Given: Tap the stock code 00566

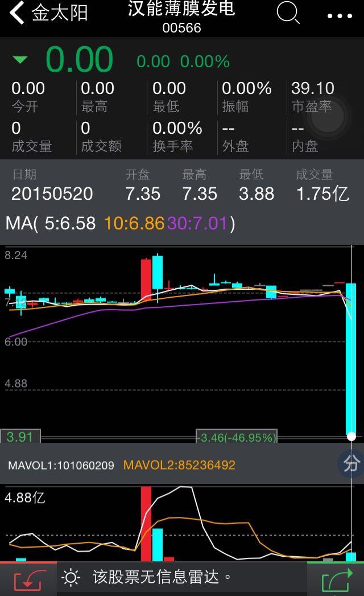Looking at the screenshot, I should pyautogui.click(x=181, y=28).
